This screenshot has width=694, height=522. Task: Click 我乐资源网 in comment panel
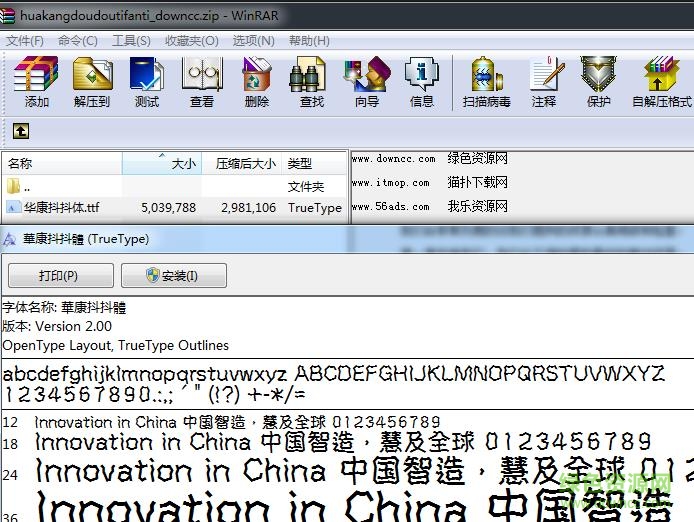(x=478, y=206)
